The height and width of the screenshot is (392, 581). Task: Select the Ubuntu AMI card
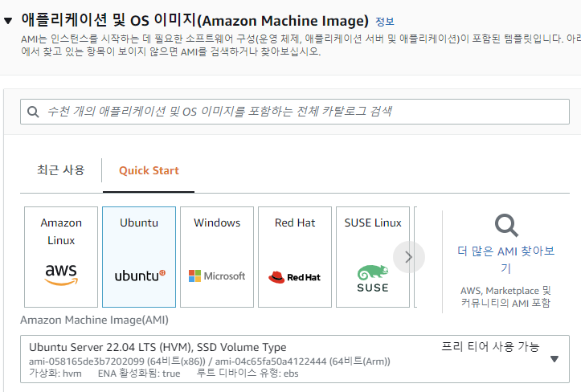[139, 257]
